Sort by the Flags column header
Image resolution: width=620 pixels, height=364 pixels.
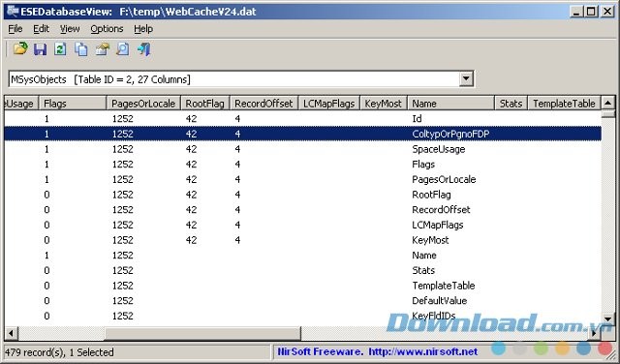73,104
